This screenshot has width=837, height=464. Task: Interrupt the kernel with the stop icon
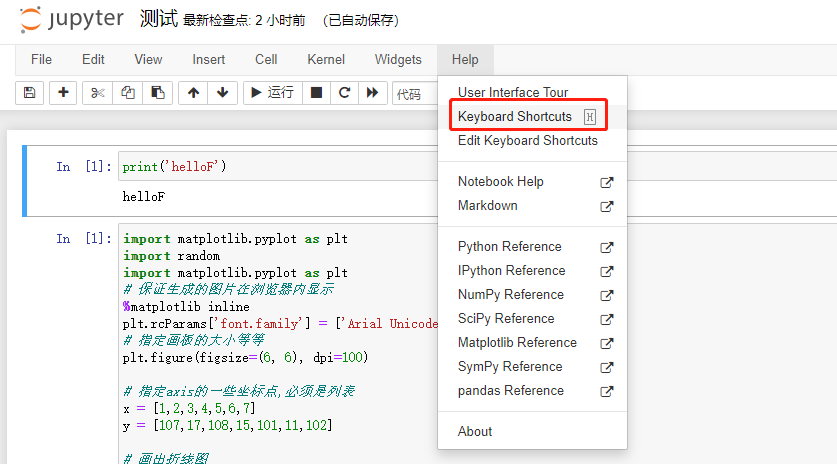317,93
